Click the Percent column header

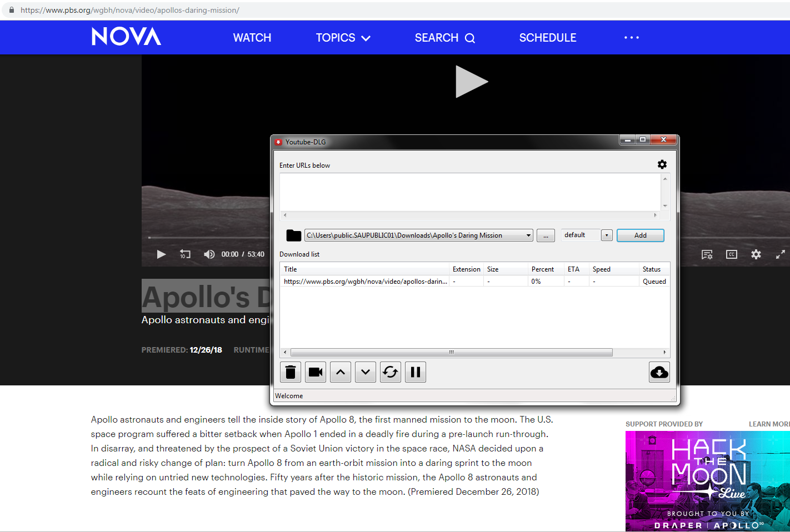point(546,269)
